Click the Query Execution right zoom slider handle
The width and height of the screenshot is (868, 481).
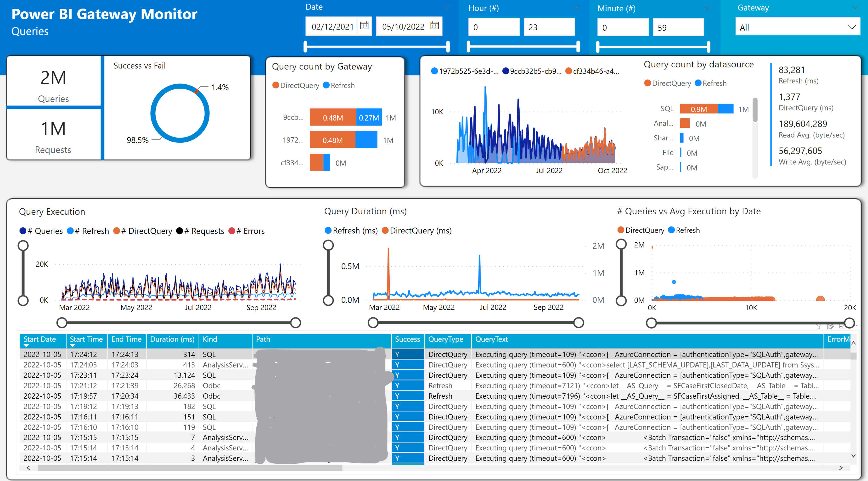point(295,322)
